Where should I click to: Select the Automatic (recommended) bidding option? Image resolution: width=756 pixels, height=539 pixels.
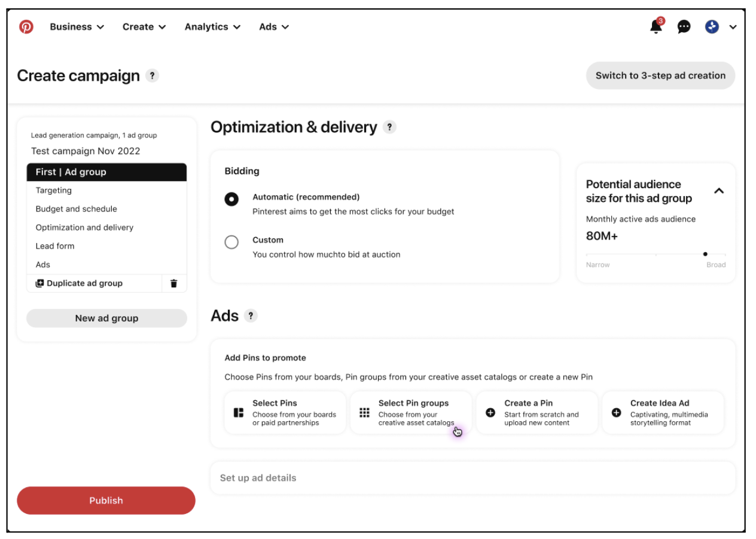tap(231, 199)
